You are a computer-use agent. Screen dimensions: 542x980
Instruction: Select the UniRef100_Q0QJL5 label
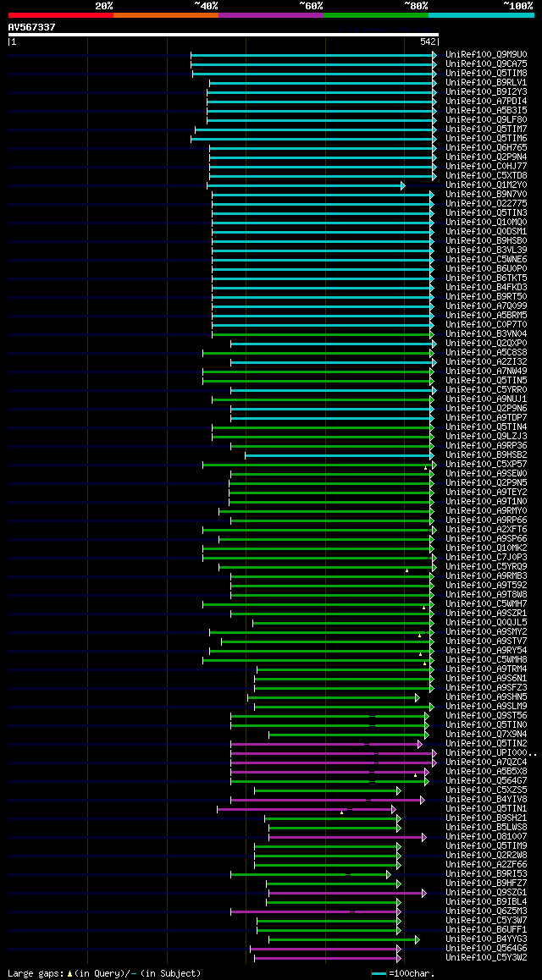click(x=486, y=623)
